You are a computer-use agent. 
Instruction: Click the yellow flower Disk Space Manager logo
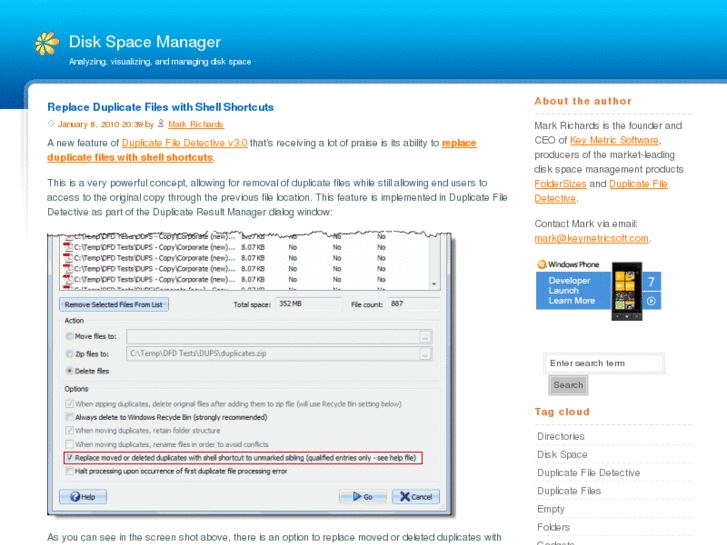click(47, 44)
